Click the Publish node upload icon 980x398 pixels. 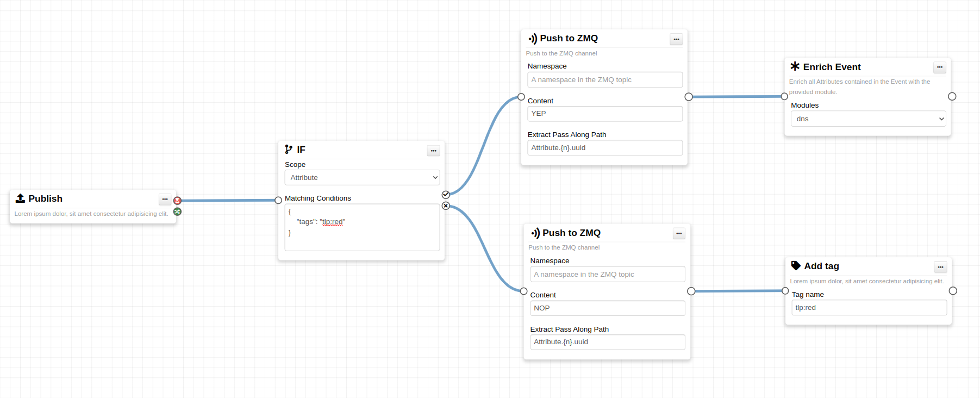pyautogui.click(x=21, y=198)
